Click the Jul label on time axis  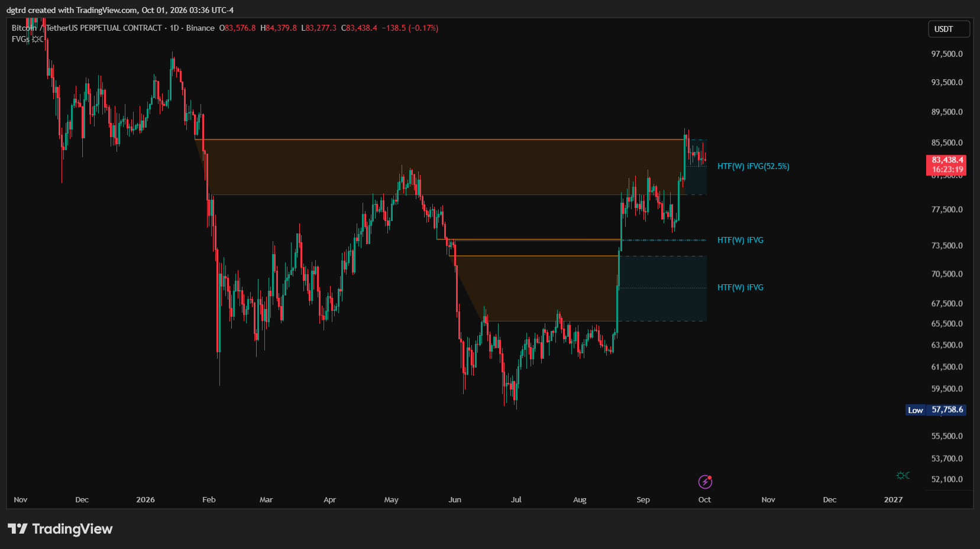pyautogui.click(x=516, y=500)
